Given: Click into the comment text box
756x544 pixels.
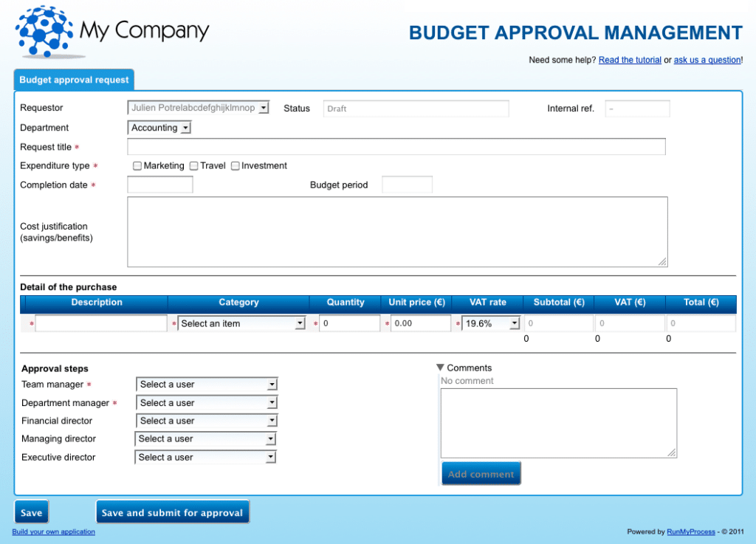Looking at the screenshot, I should [x=559, y=423].
